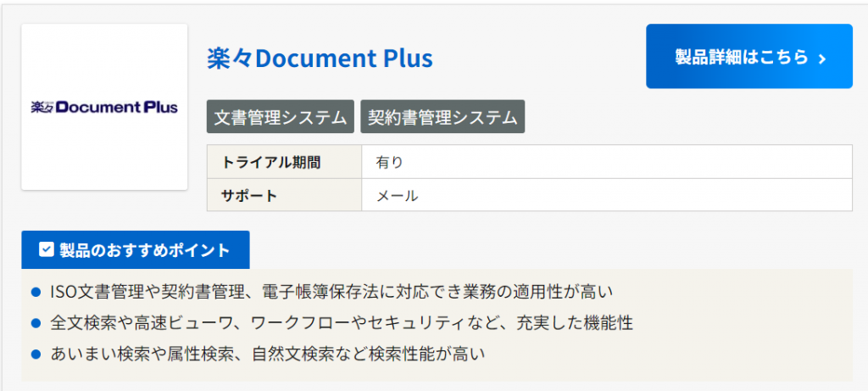This screenshot has height=391, width=868.
Task: Click the 全文検索や高速ビューワ recommendation text
Action: [x=341, y=322]
